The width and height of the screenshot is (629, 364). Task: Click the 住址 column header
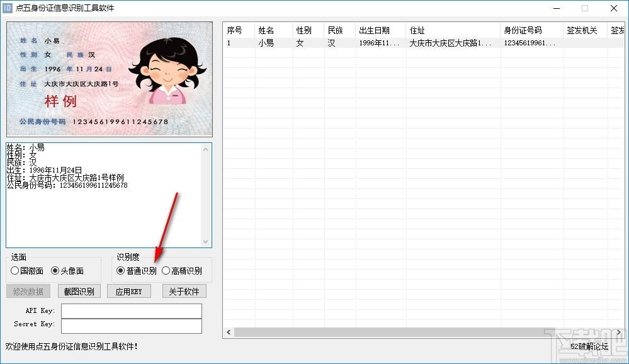pyautogui.click(x=453, y=30)
